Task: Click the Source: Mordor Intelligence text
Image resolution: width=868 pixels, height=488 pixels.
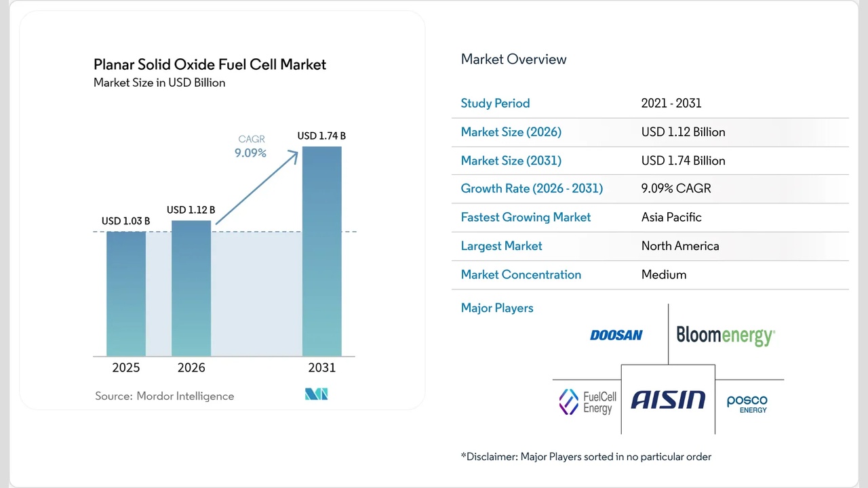Action: (165, 396)
